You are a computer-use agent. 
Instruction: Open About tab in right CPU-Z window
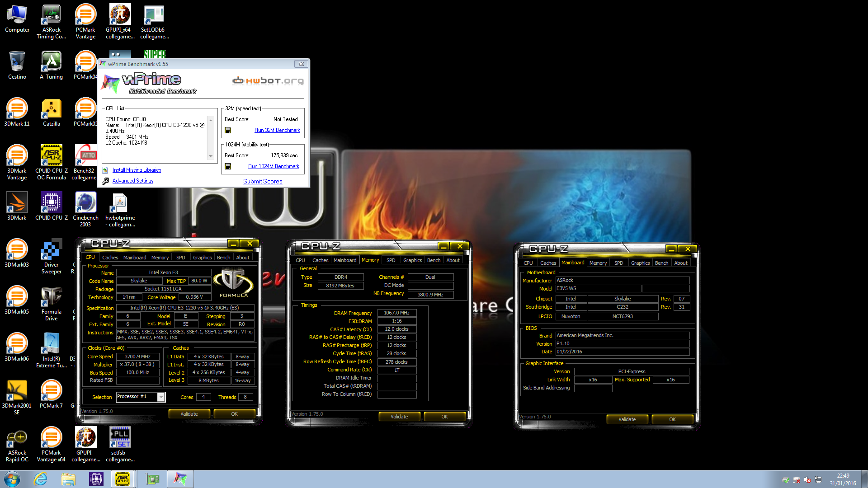tap(681, 263)
